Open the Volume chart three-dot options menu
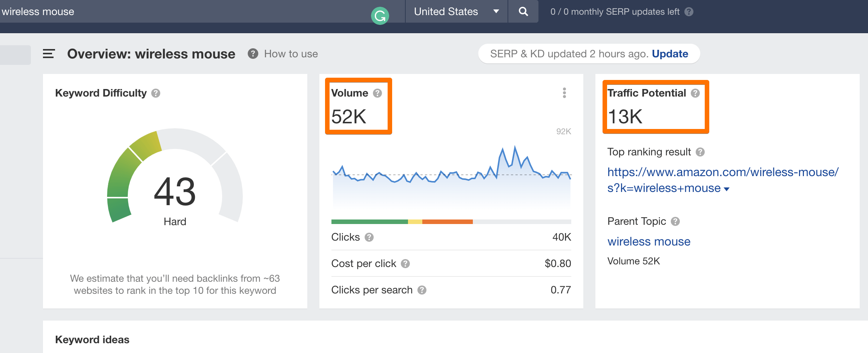Viewport: 868px width, 353px height. (x=564, y=93)
